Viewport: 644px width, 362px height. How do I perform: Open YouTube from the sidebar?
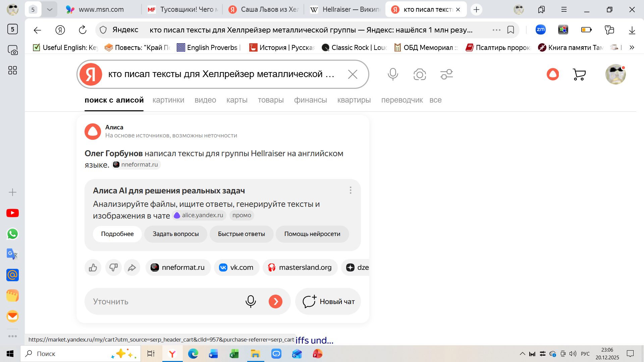(12, 213)
